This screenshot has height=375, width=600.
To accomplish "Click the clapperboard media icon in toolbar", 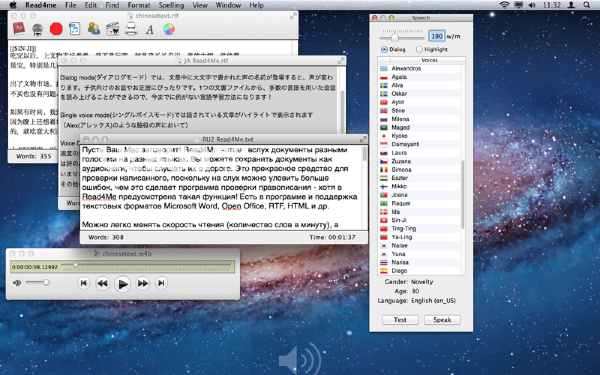I will [x=112, y=29].
